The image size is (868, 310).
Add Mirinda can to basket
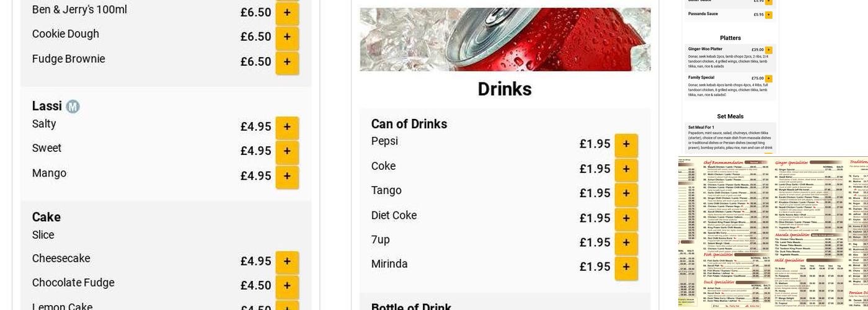[x=626, y=267]
